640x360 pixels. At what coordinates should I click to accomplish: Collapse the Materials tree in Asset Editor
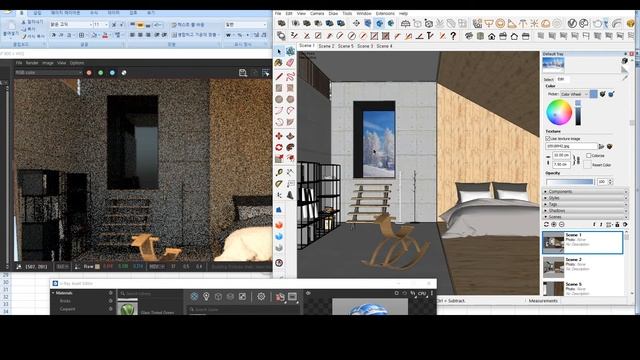pos(53,293)
